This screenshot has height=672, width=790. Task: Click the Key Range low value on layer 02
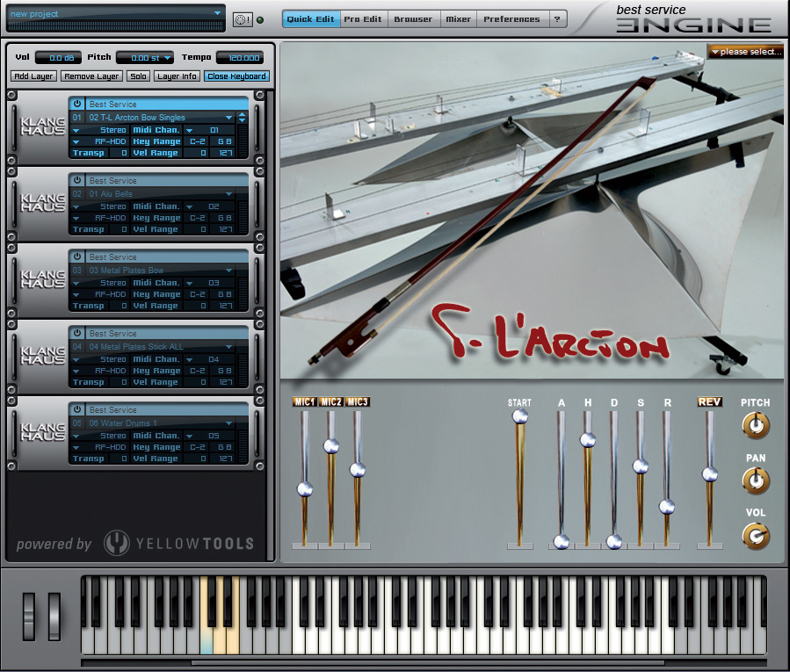(x=197, y=218)
